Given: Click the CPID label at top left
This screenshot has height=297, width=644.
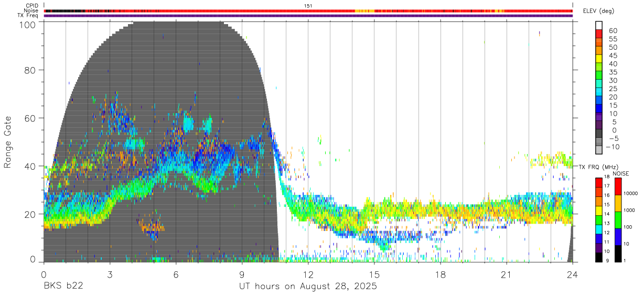Looking at the screenshot, I should (x=32, y=6).
